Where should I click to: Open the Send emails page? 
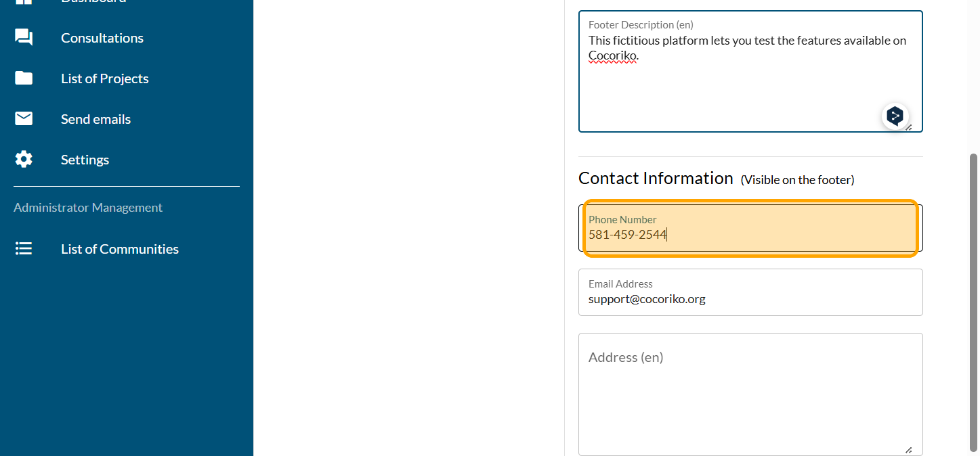pos(95,119)
